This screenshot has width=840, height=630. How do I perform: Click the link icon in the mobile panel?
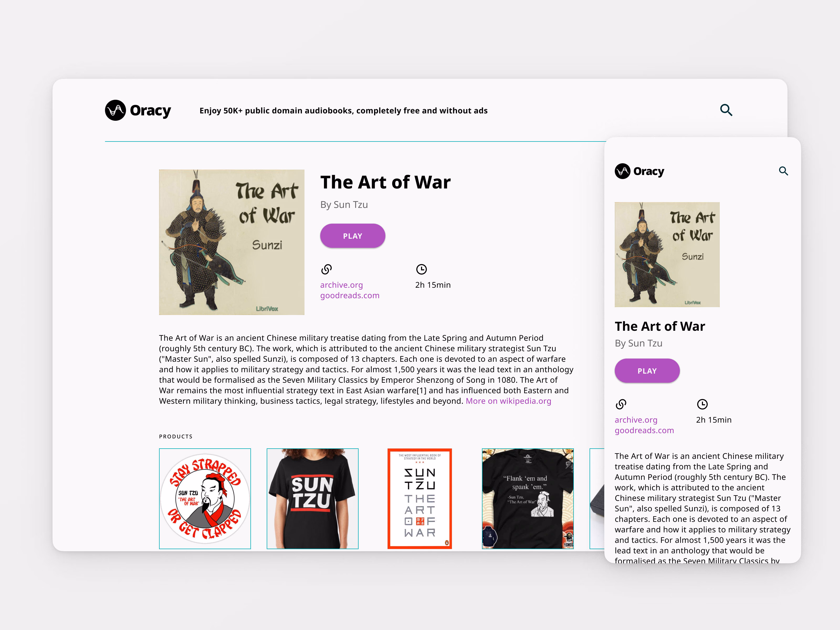click(621, 405)
